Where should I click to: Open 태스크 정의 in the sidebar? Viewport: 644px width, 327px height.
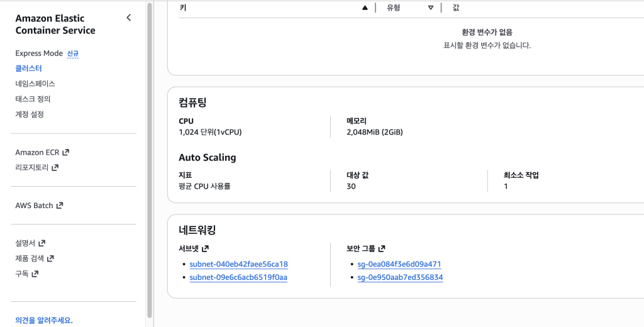pyautogui.click(x=33, y=99)
